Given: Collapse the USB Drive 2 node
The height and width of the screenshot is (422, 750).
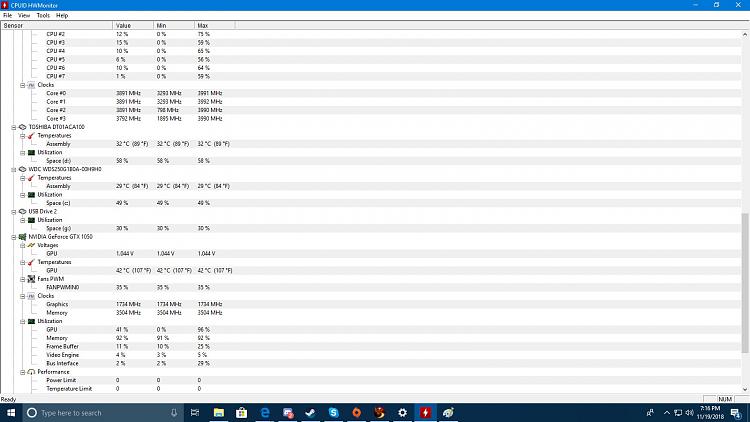Looking at the screenshot, I should (x=14, y=211).
